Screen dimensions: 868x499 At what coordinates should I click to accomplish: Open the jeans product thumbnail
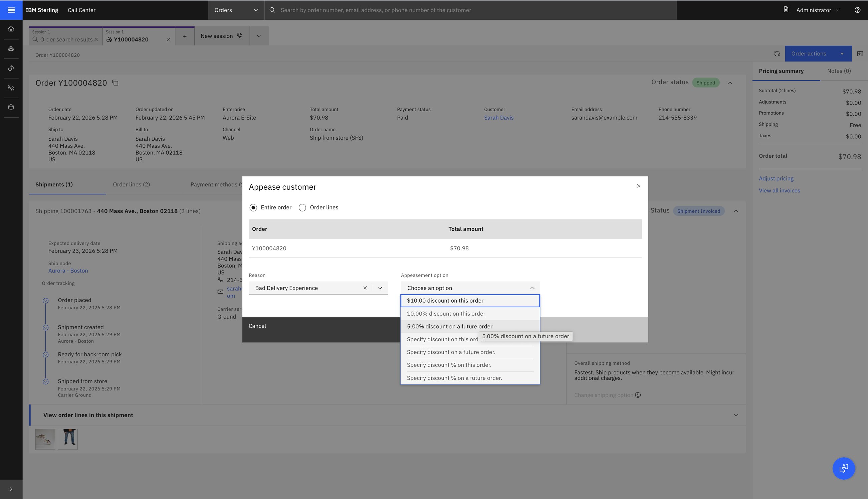tap(67, 439)
